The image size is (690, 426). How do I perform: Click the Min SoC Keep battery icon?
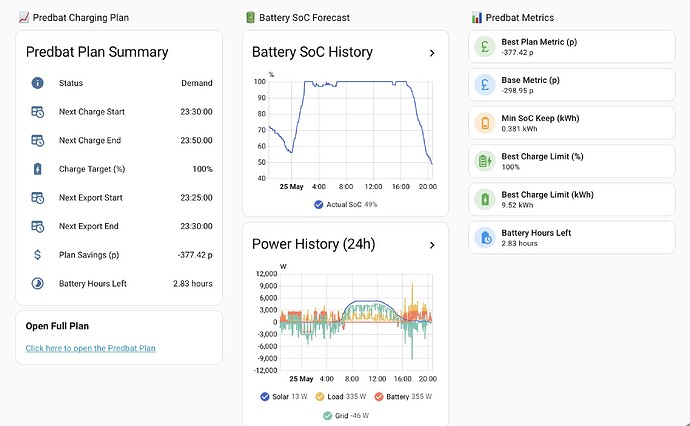coord(485,123)
